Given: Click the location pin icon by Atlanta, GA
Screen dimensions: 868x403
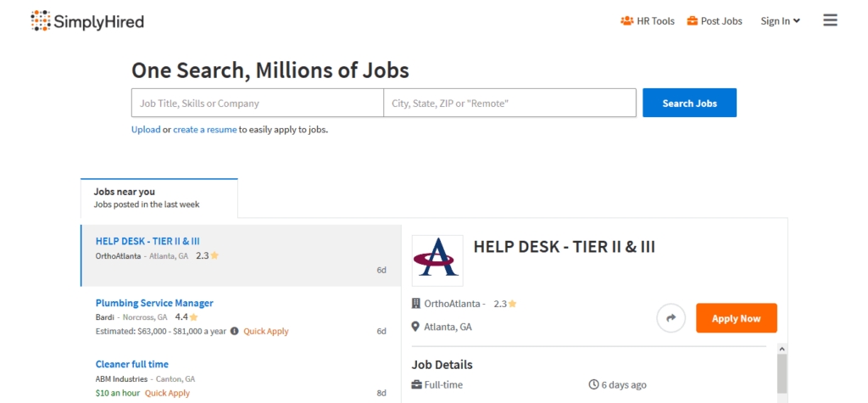Looking at the screenshot, I should 416,327.
